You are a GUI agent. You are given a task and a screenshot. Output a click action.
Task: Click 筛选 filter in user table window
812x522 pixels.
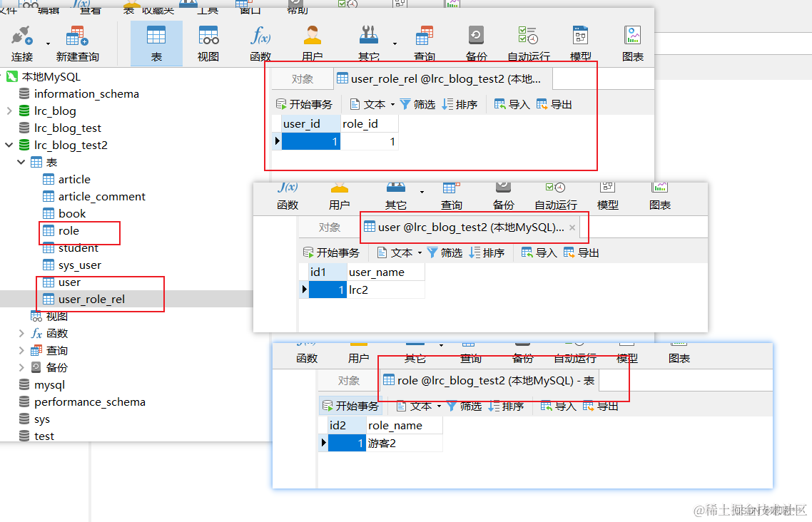point(445,252)
